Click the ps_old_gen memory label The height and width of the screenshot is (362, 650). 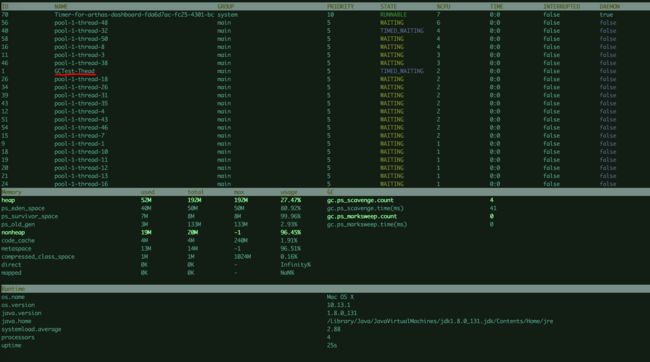pos(18,224)
